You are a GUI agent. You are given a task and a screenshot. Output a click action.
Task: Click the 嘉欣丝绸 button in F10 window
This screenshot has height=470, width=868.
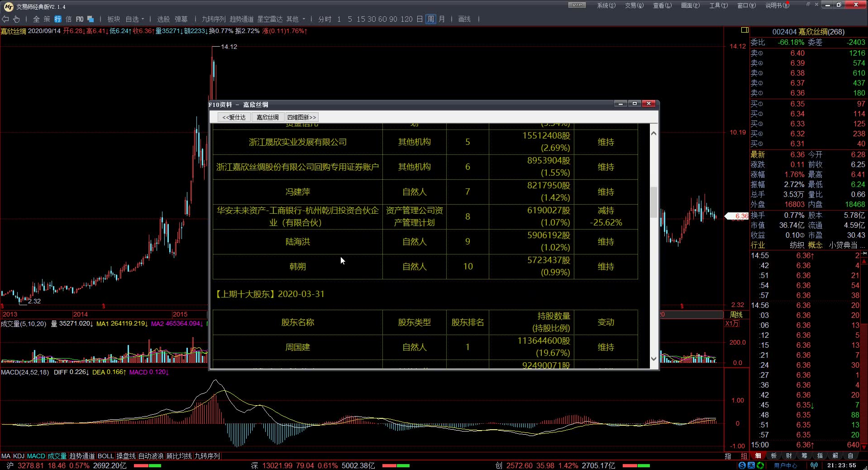coord(267,117)
